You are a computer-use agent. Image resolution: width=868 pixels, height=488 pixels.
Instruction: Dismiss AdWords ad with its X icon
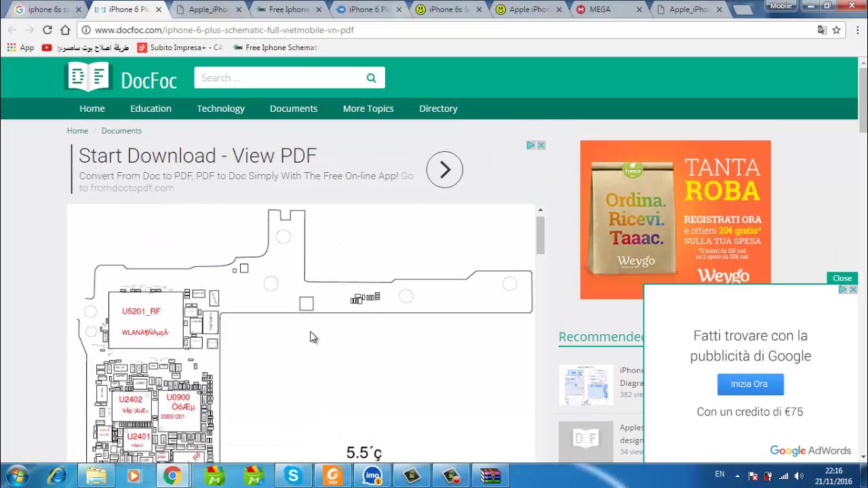point(853,289)
